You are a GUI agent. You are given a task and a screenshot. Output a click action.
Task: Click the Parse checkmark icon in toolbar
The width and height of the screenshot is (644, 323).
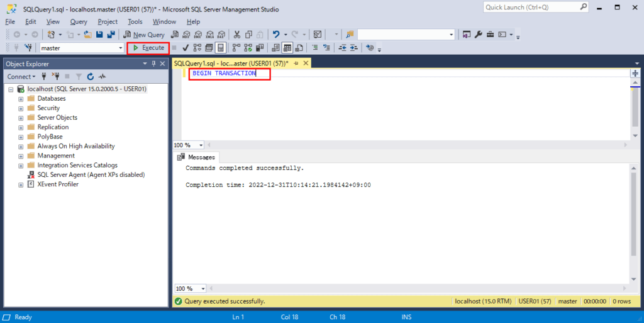[x=186, y=48]
